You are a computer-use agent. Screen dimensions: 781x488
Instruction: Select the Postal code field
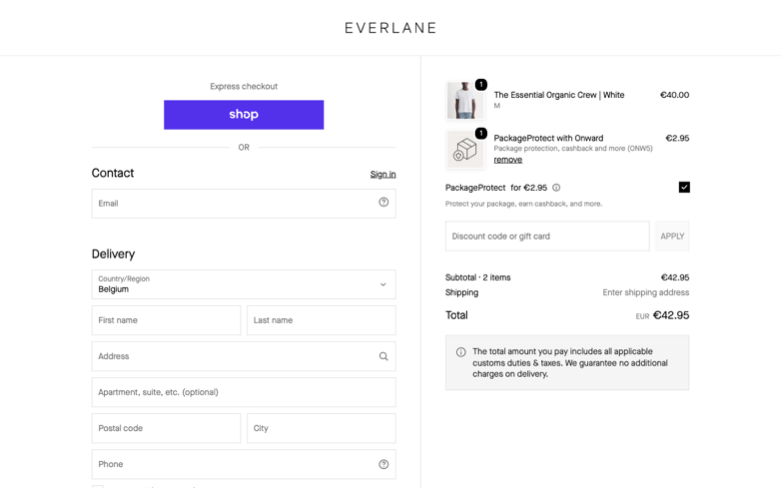(x=166, y=428)
